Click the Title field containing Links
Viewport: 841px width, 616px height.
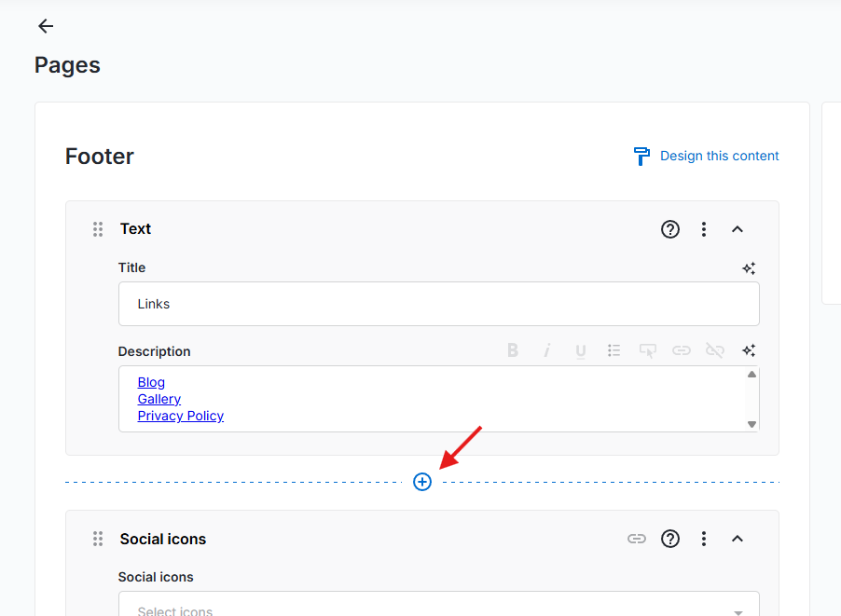point(438,304)
